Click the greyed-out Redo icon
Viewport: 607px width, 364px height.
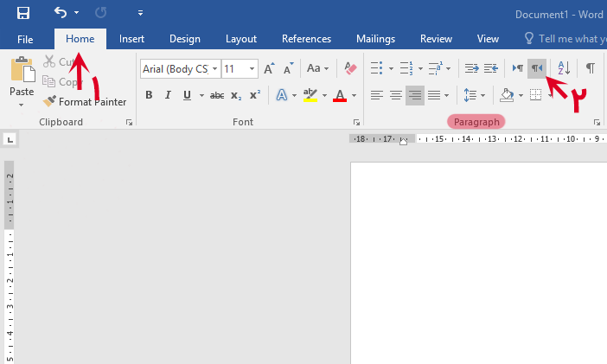(100, 13)
